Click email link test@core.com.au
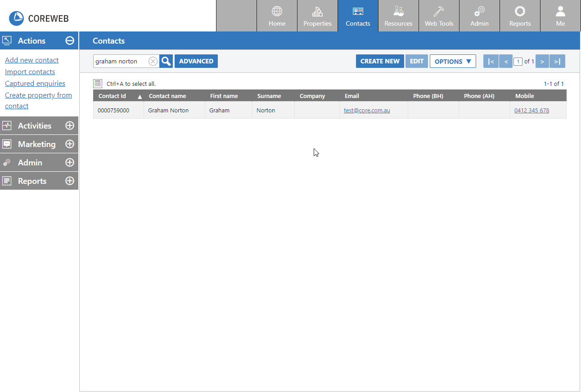Image resolution: width=581 pixels, height=392 pixels. [x=367, y=110]
